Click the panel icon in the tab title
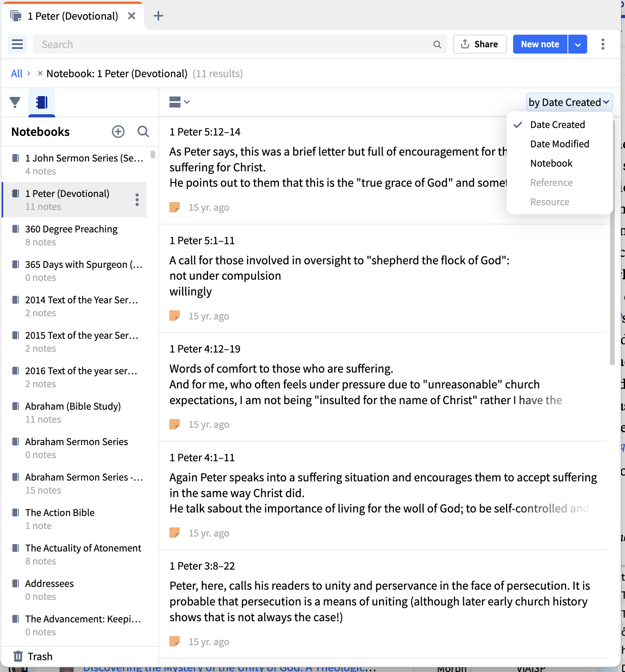625x672 pixels. (16, 16)
